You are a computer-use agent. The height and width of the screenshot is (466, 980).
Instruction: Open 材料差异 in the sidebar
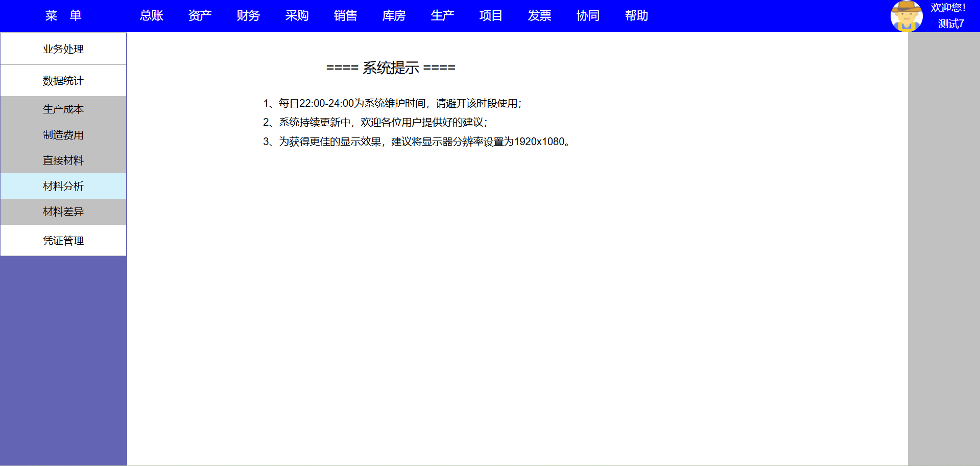pos(63,212)
